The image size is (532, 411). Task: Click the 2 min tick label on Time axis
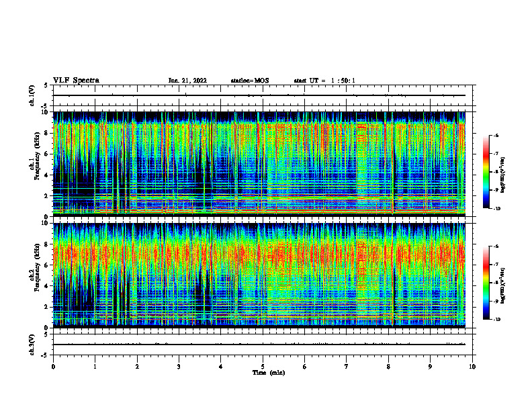137,367
